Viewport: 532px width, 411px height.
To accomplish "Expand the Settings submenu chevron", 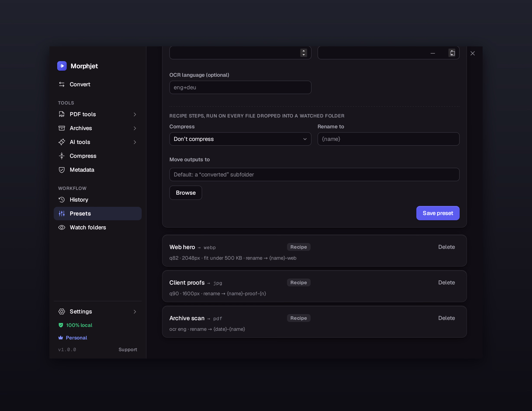I will coord(135,312).
